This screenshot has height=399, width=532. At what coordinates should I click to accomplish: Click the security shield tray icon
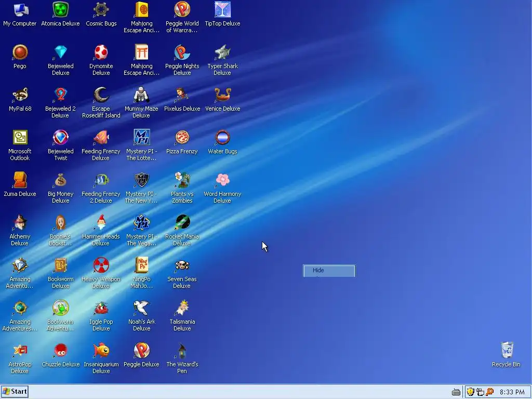(x=470, y=392)
